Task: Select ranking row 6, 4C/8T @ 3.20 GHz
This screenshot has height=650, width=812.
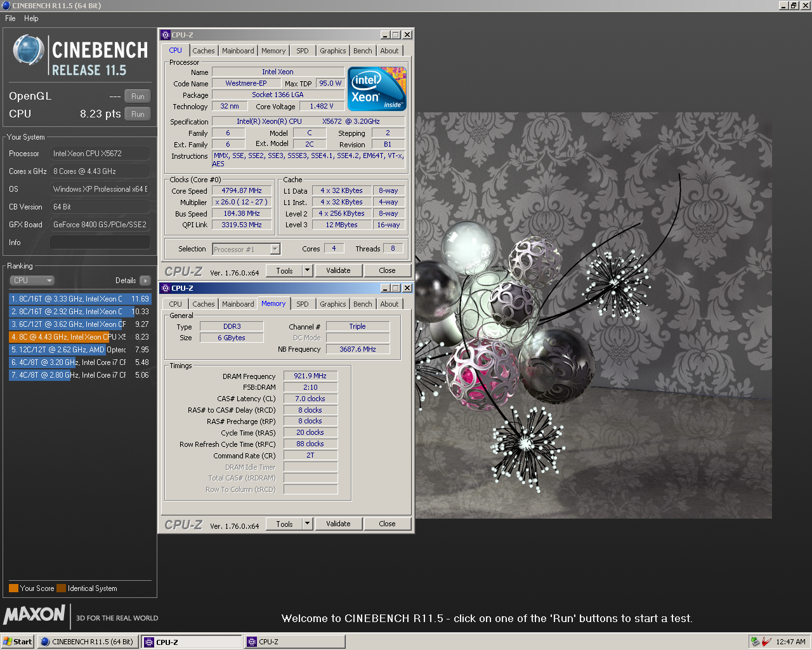Action: tap(80, 362)
